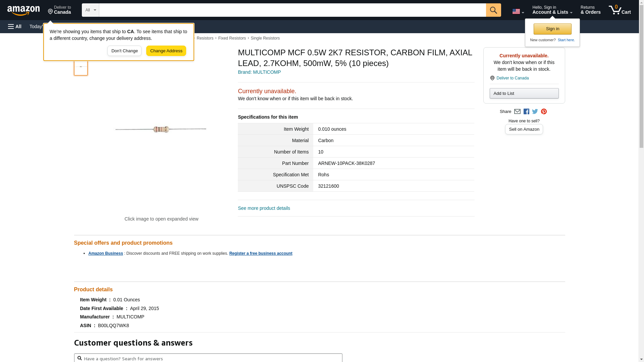Open the language flag selector dropdown
The image size is (644, 362).
[518, 11]
